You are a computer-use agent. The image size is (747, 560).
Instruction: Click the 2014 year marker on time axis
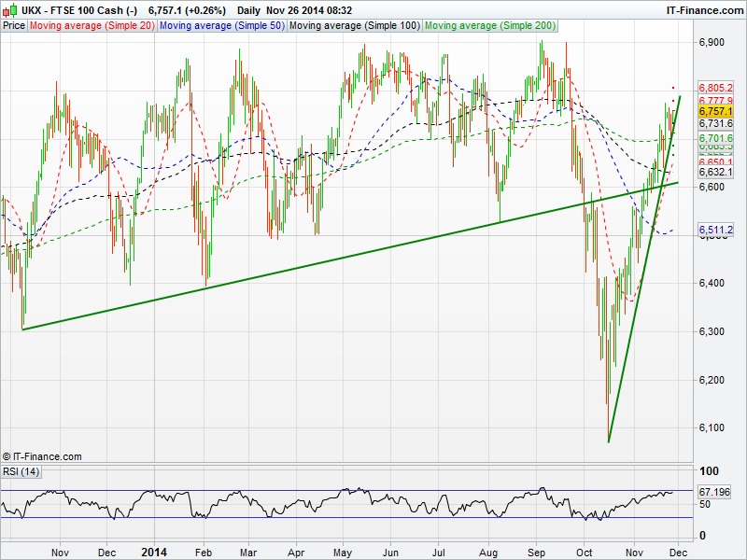click(154, 552)
